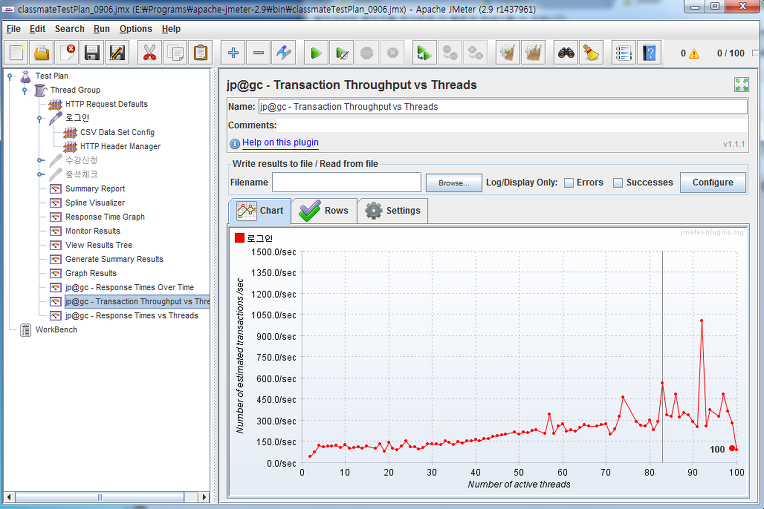
Task: Select WorkBench tree node
Action: click(x=56, y=330)
